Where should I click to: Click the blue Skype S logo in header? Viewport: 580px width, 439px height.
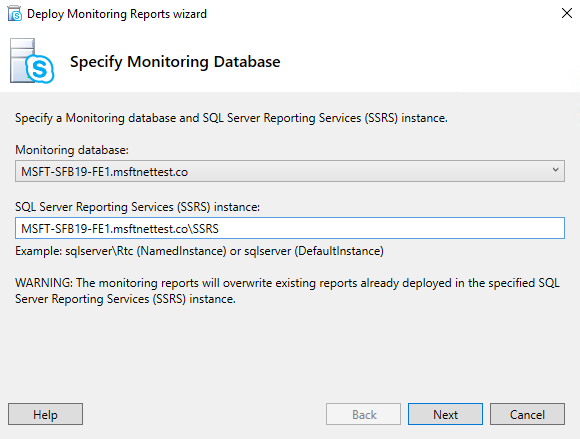pos(40,69)
